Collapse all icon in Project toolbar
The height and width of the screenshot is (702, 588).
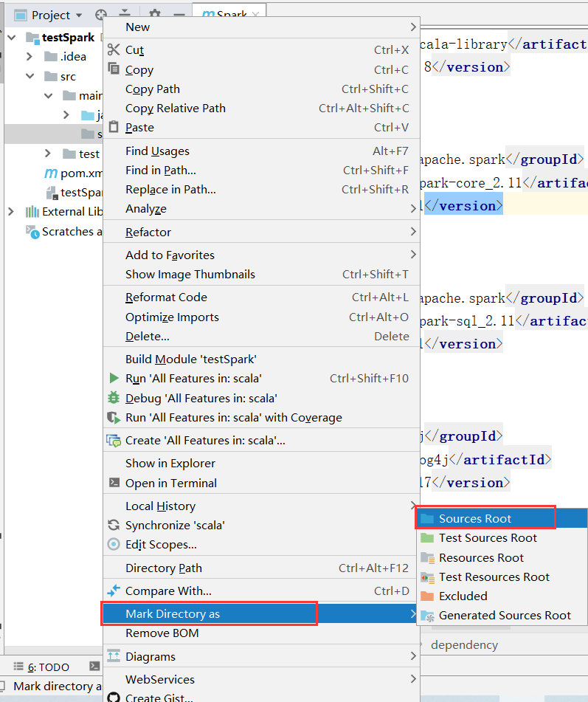tap(125, 14)
